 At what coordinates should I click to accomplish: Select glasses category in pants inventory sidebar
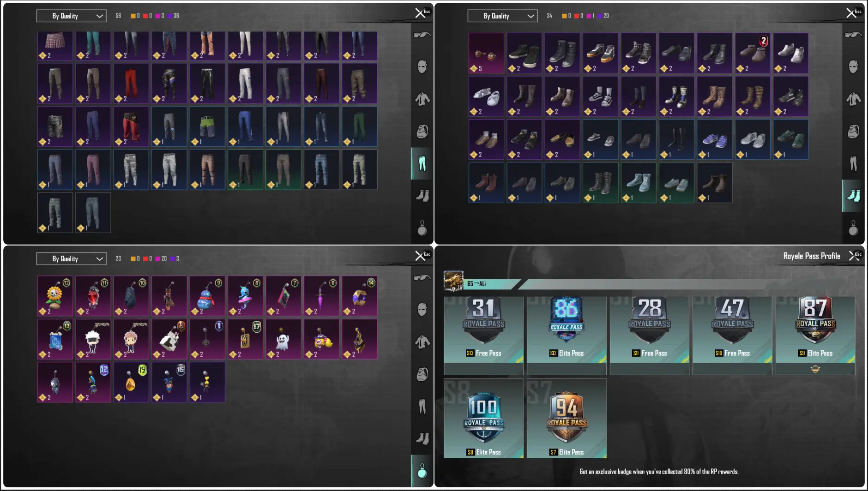point(422,35)
